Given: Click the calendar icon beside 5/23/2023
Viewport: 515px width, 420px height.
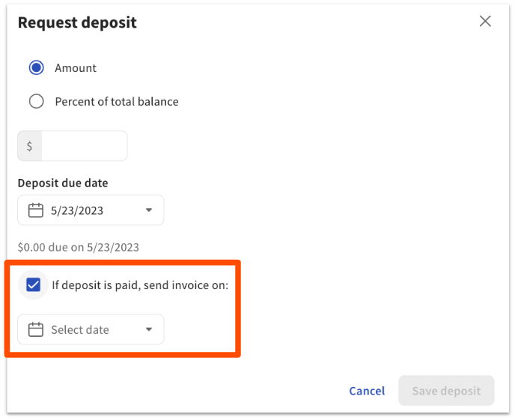Looking at the screenshot, I should [35, 210].
